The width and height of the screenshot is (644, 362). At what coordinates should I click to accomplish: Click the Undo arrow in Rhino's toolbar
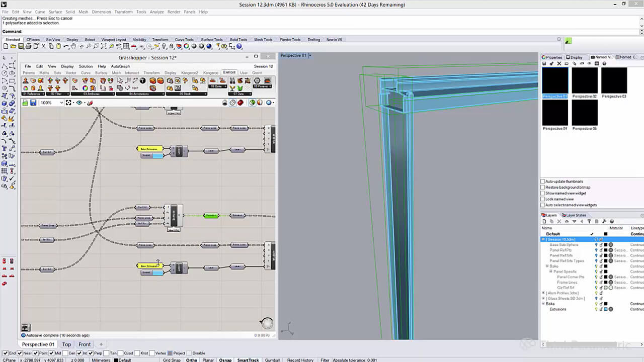pos(66,46)
